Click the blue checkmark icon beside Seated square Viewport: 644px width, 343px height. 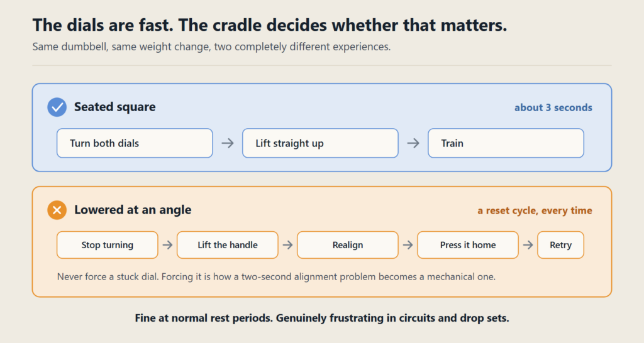(57, 107)
